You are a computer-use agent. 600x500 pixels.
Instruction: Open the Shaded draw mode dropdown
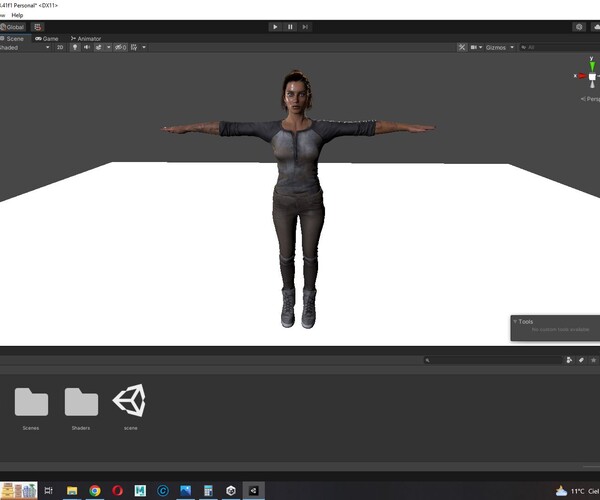(x=25, y=47)
